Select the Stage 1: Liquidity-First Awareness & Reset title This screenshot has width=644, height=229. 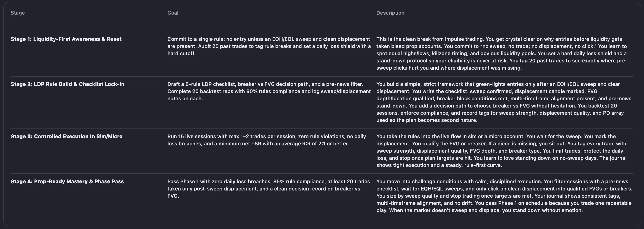(66, 39)
